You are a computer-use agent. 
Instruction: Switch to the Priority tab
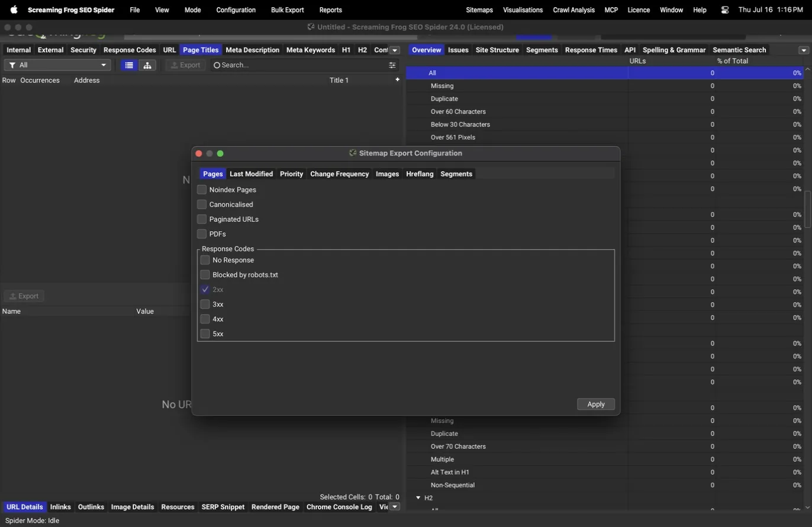291,174
